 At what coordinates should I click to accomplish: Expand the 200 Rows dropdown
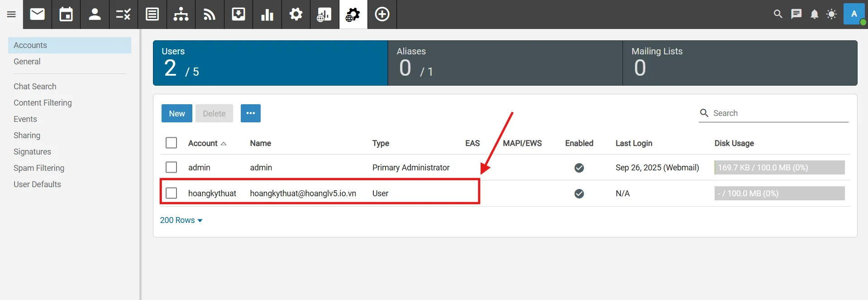181,220
